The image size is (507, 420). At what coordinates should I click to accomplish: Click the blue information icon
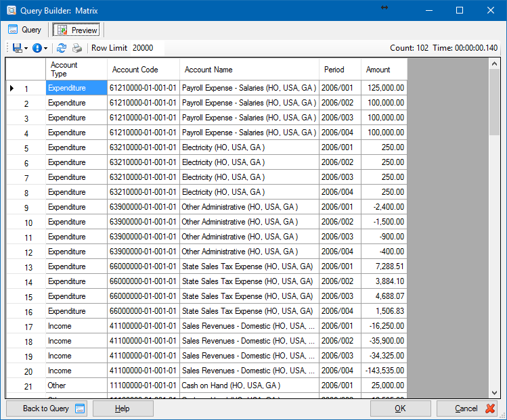click(37, 48)
